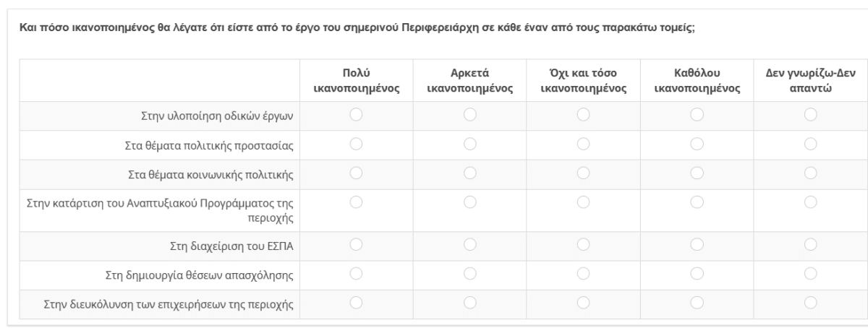The width and height of the screenshot is (868, 328).
Task: Select 'Όχι και τόσο ικανοποιημένος' for 'Στα θέματα πολιτικής προστασίας'
Action: [583, 143]
